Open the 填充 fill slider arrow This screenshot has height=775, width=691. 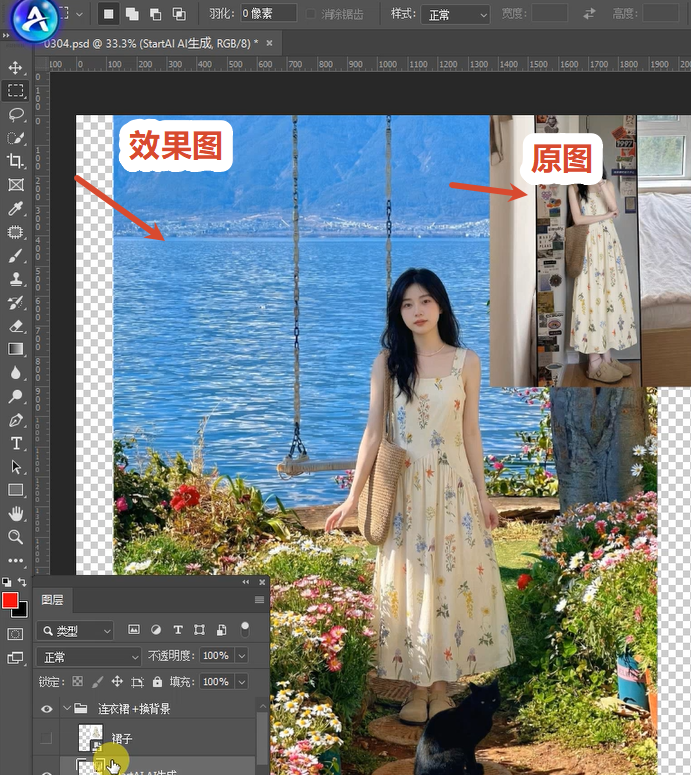point(242,682)
